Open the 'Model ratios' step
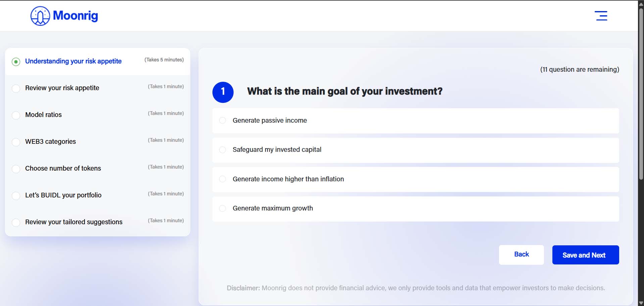 (x=98, y=115)
